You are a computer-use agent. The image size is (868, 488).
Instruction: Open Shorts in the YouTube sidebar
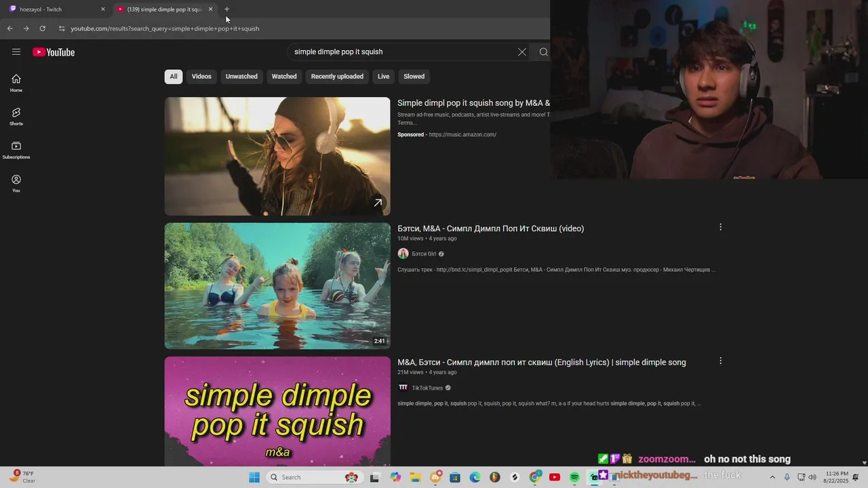(16, 117)
